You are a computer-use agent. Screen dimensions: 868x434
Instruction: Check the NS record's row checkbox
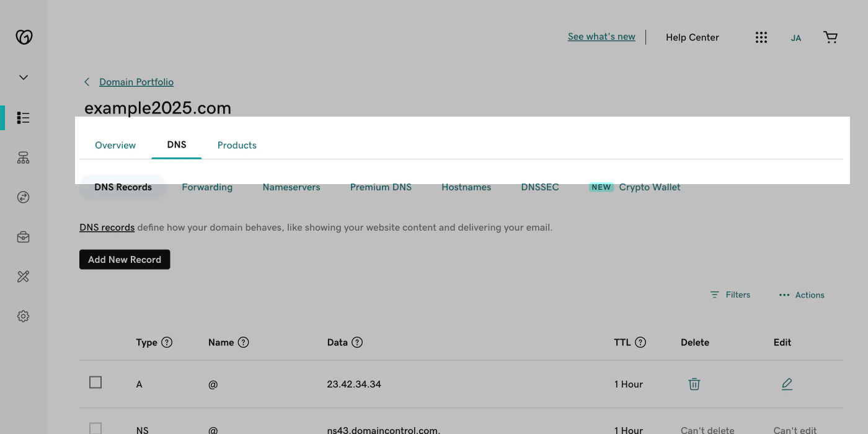95,428
